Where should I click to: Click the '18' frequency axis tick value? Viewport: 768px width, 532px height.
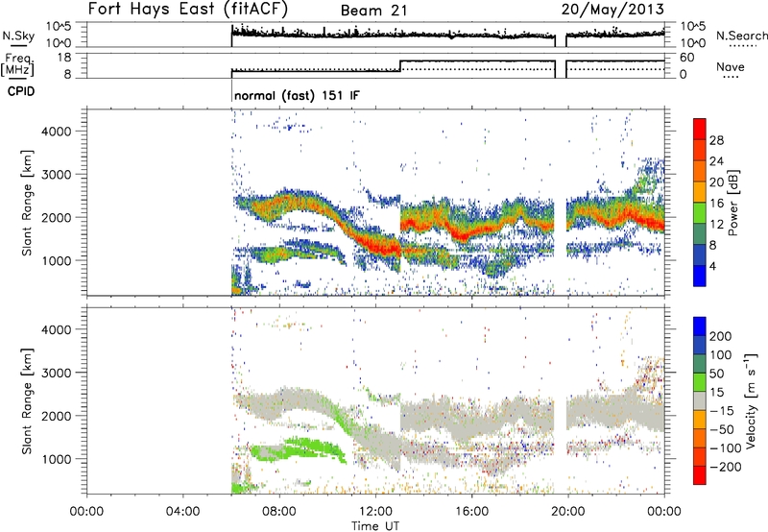(63, 58)
